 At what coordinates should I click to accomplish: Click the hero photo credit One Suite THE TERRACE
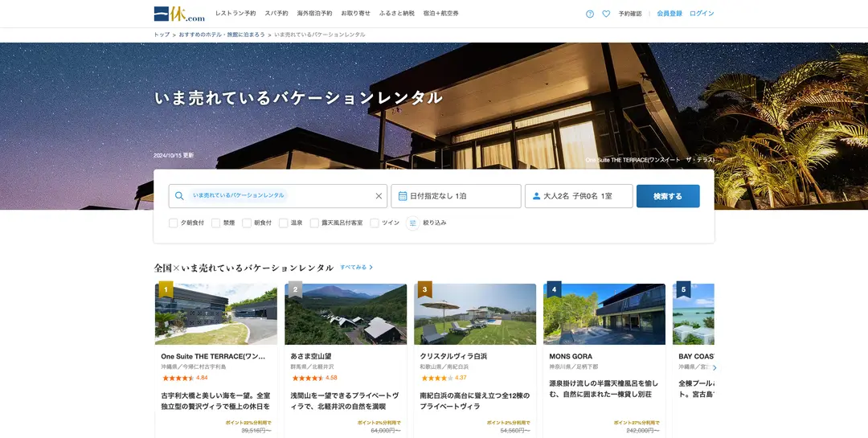point(650,160)
